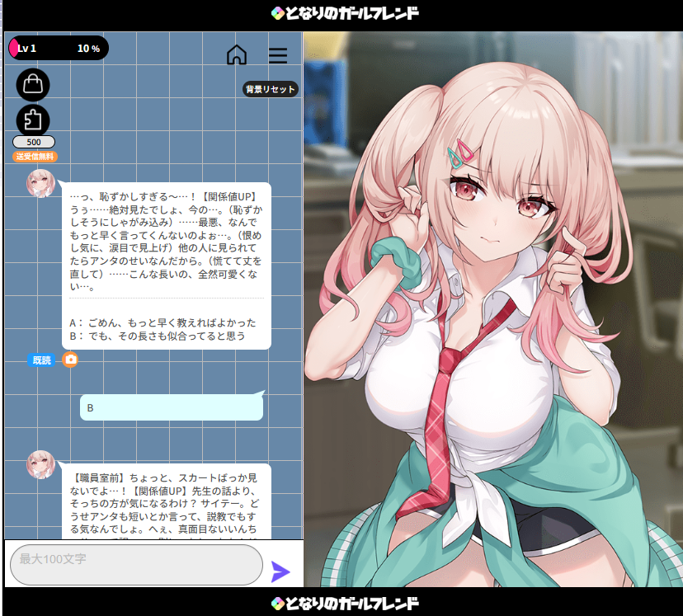683x616 pixels.
Task: Open the puzzle piece item icon
Action: tap(33, 120)
